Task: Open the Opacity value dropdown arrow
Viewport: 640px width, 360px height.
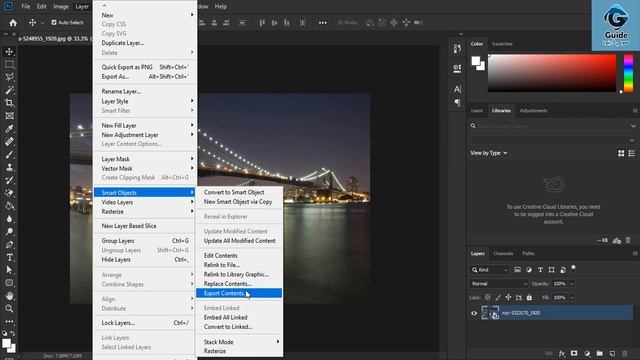Action: pyautogui.click(x=572, y=284)
